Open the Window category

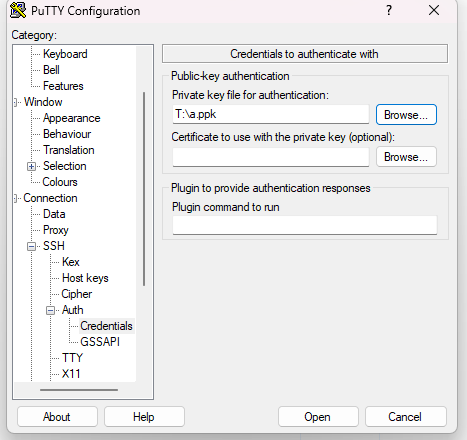coord(43,102)
